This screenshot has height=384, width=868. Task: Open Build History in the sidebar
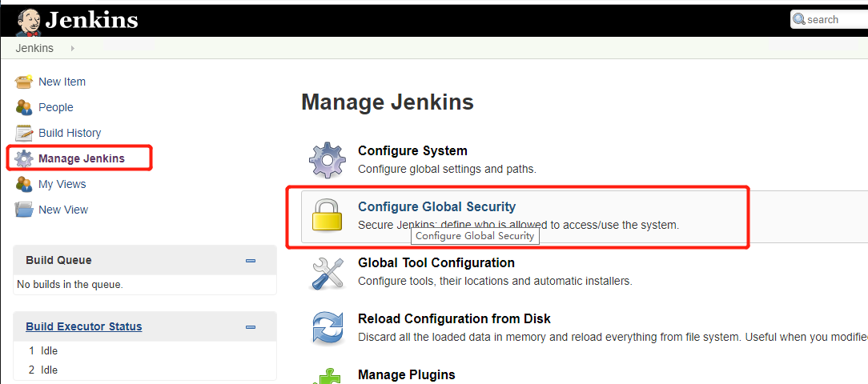click(70, 133)
